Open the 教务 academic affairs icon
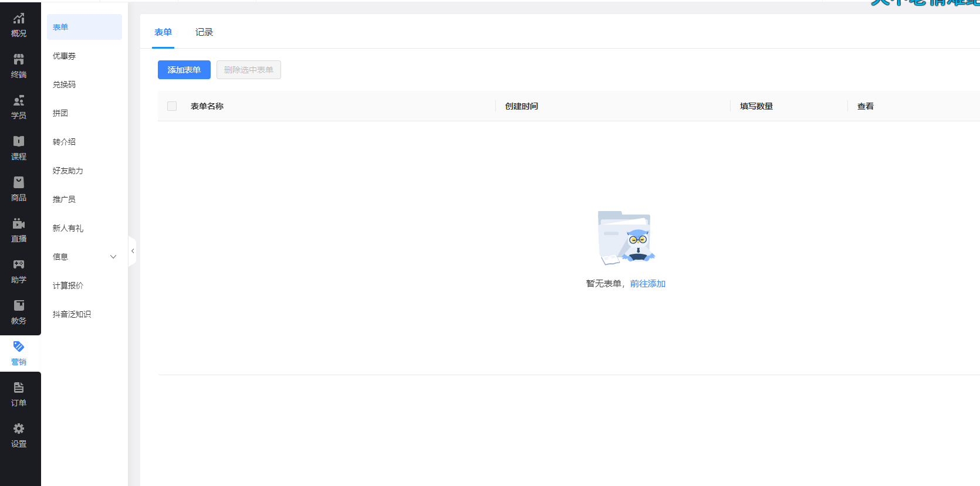Viewport: 980px width, 486px height. [19, 305]
